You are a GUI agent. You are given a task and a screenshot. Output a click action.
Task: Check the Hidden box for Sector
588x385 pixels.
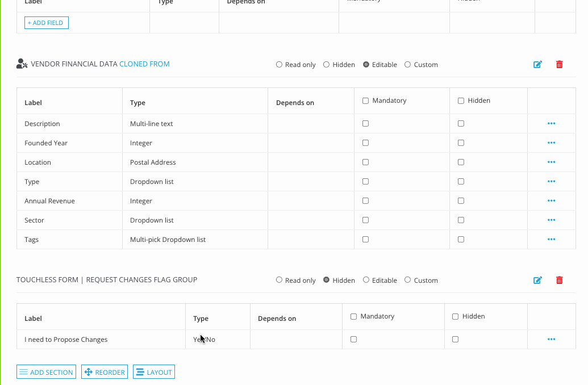pyautogui.click(x=461, y=220)
